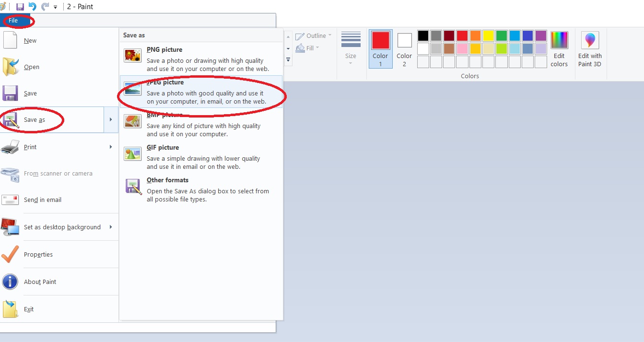
Task: Click the Open folder icon
Action: coord(10,67)
